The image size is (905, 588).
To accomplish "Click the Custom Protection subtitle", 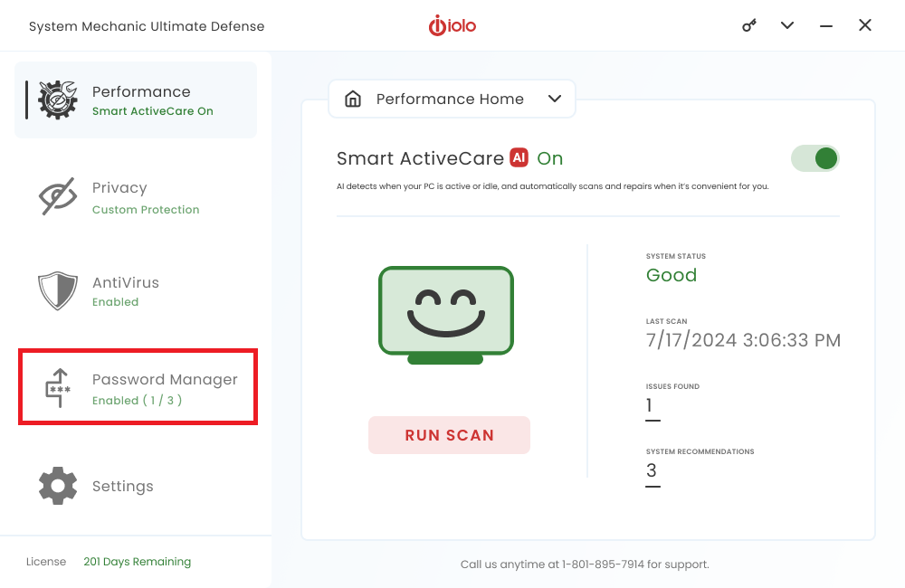I will [x=146, y=210].
